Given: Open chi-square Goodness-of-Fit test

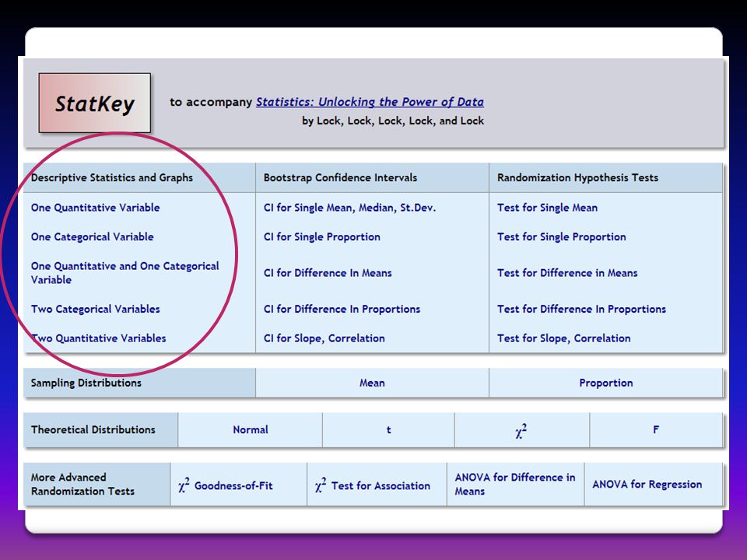Looking at the screenshot, I should click(226, 485).
